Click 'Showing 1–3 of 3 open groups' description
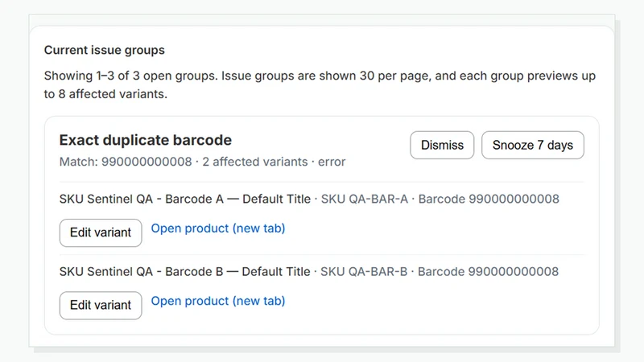This screenshot has height=362, width=644. pos(320,85)
